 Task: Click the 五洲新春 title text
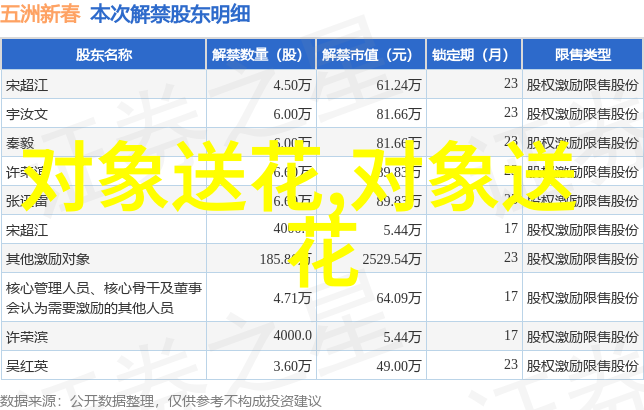tap(40, 14)
